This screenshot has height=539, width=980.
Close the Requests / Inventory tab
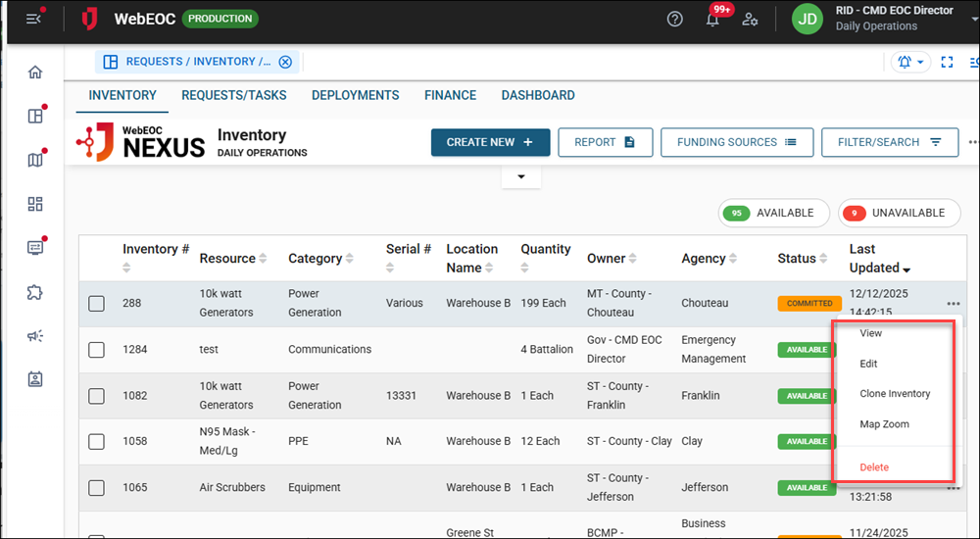pos(285,62)
